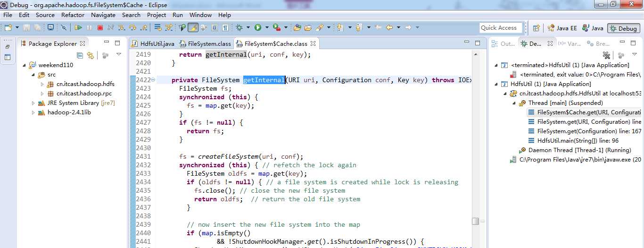
Task: Expand the cn.itcast.hadoop.rpc package
Action: coord(42,93)
